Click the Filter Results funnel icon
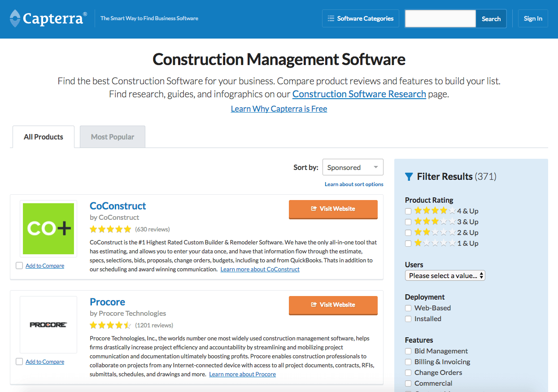This screenshot has height=392, width=558. tap(409, 177)
